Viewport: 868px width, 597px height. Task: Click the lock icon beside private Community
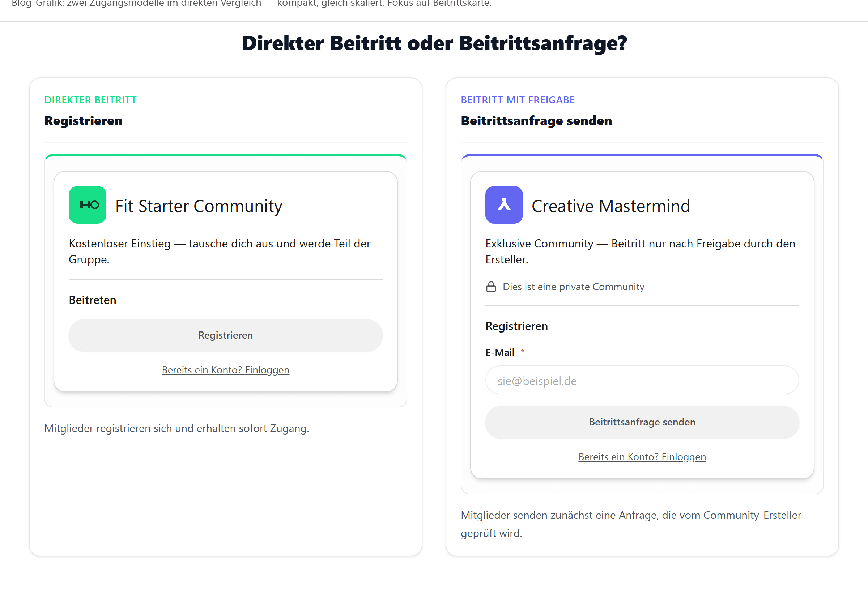click(x=491, y=287)
